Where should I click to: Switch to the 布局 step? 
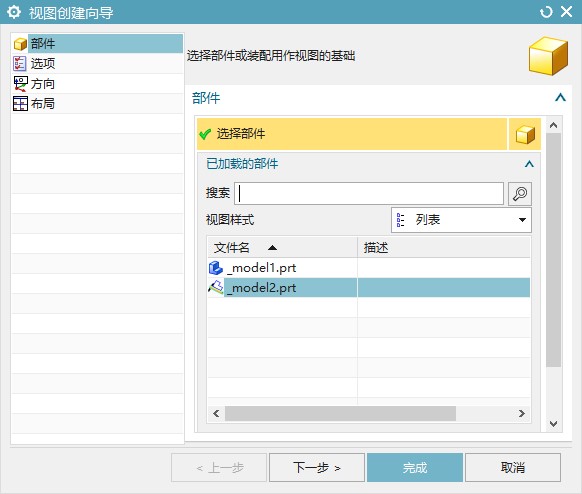(x=98, y=104)
